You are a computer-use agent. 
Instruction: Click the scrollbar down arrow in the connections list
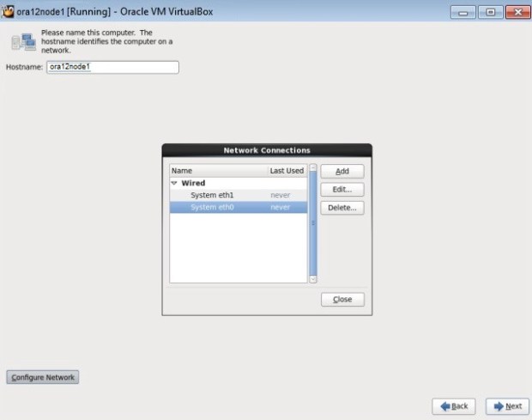pos(313,279)
